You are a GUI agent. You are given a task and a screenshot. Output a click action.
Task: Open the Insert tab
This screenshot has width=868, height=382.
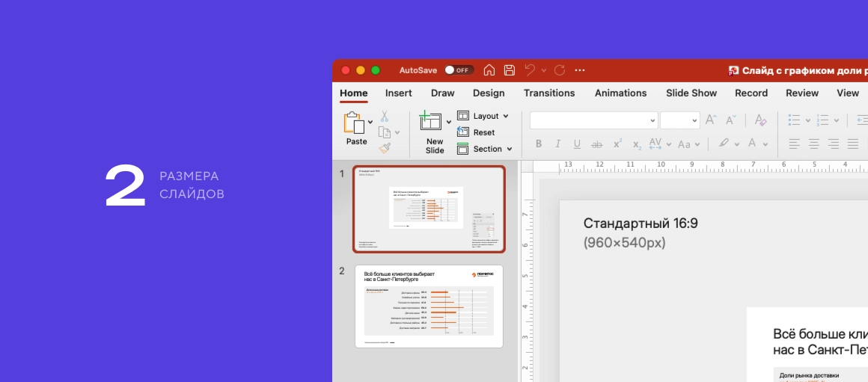point(399,93)
